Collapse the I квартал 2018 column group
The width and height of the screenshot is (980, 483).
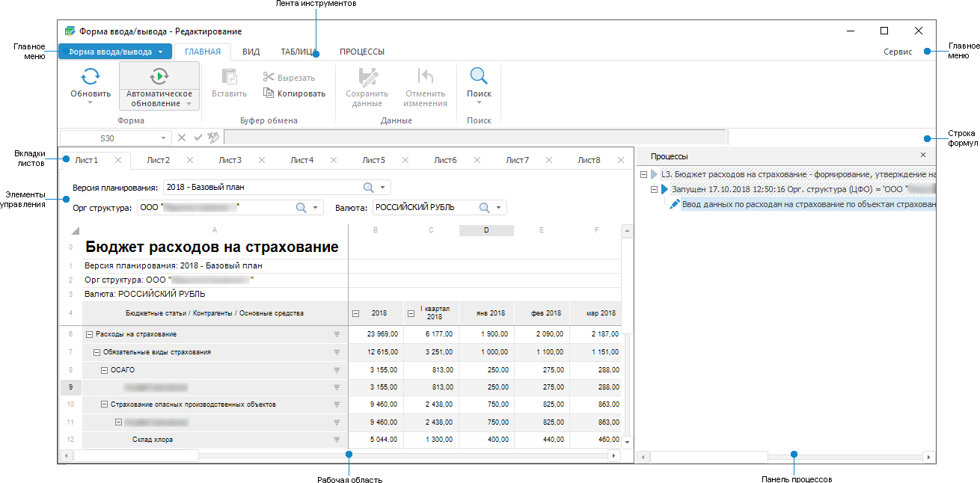click(x=411, y=313)
